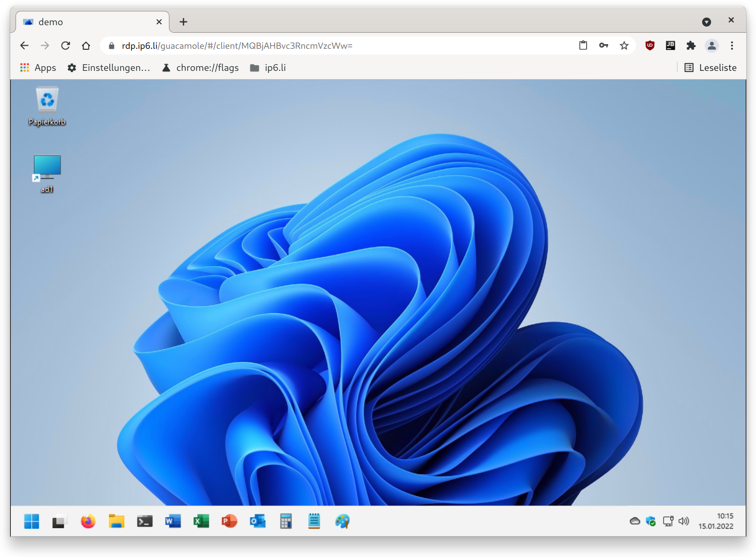The height and width of the screenshot is (557, 756).
Task: Open Outlook from the taskbar
Action: click(x=258, y=522)
